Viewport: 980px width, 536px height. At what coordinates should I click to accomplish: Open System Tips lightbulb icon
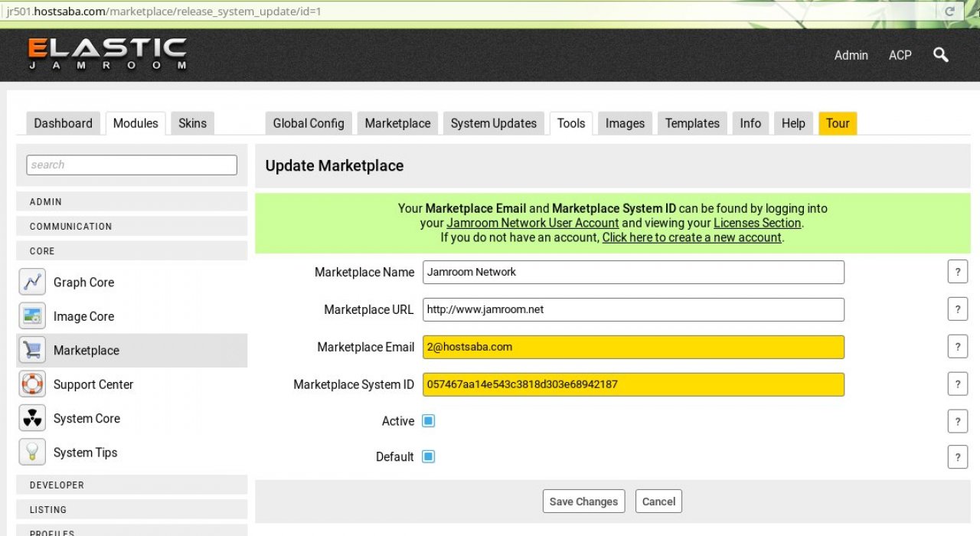click(32, 453)
